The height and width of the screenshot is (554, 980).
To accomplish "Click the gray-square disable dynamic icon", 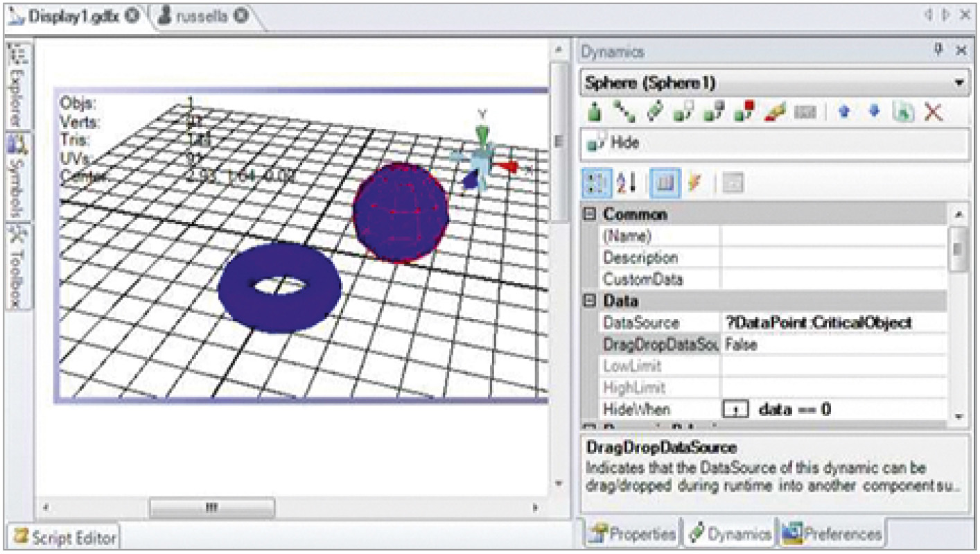I will 714,112.
